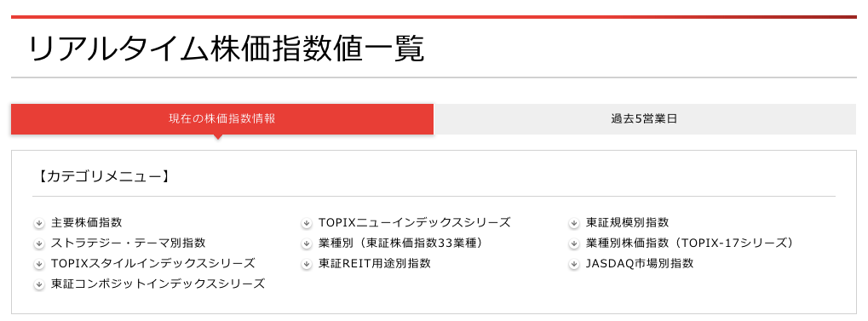Viewport: 868px width, 321px height.
Task: Switch to the 過去5営業日 tab
Action: (x=645, y=119)
